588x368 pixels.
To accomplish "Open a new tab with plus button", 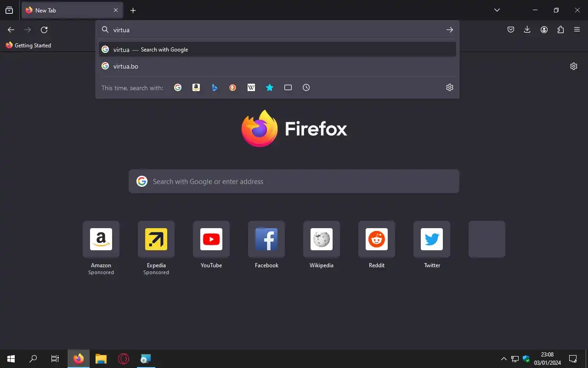I will [x=133, y=10].
